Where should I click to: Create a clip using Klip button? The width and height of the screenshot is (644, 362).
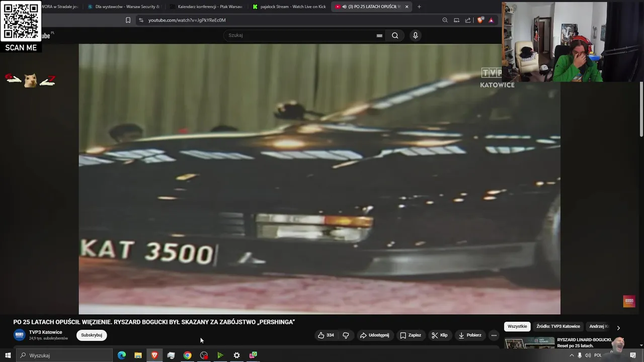[439, 335]
